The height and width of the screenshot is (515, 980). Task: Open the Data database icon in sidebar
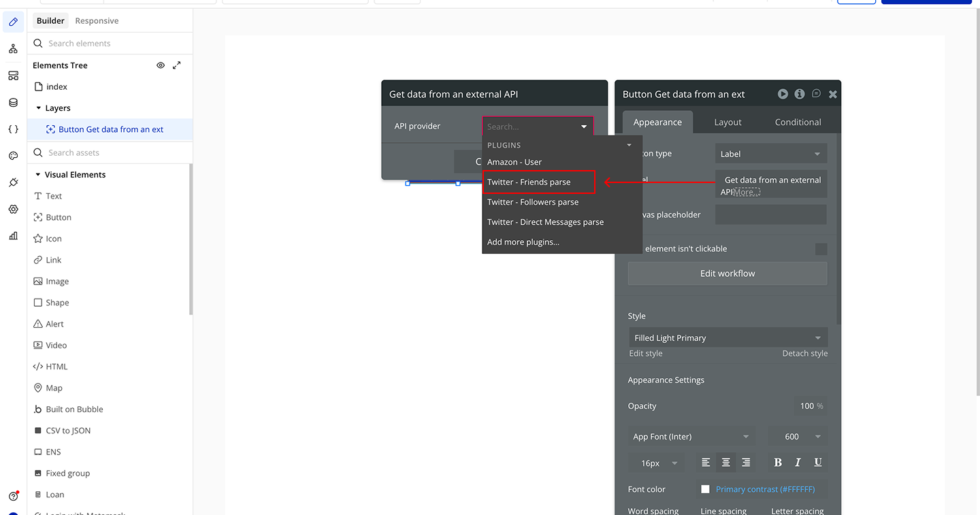[x=13, y=103]
